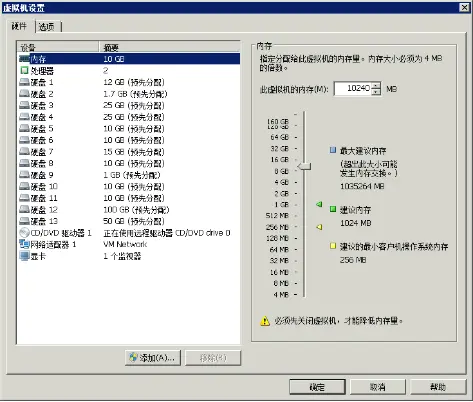
Task: Switch to the 硬件 tab
Action: (x=19, y=26)
